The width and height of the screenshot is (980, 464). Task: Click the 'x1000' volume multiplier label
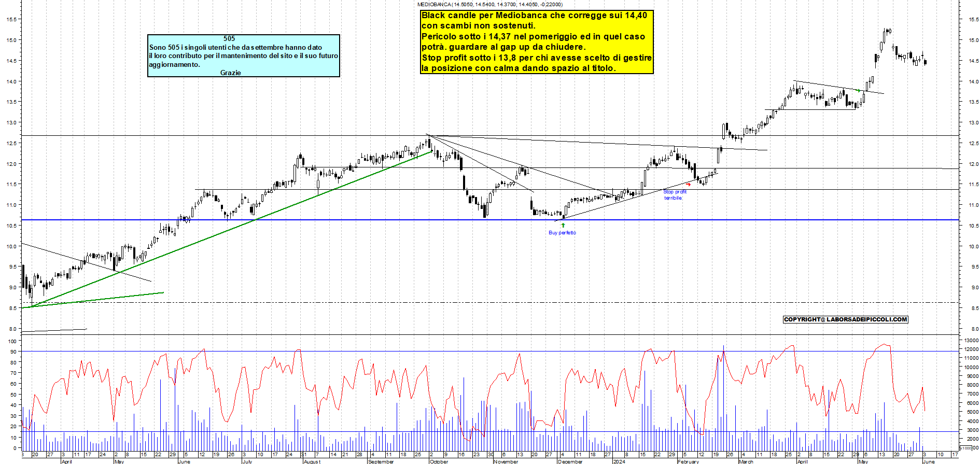966,448
